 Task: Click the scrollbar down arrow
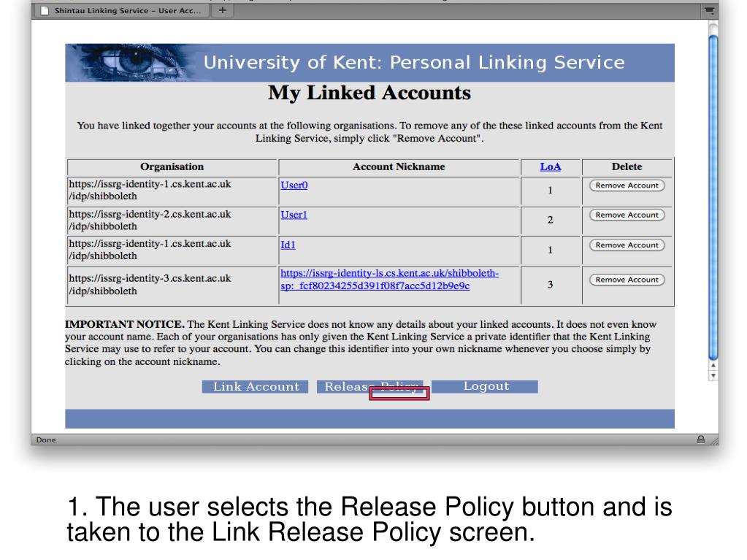[x=713, y=375]
